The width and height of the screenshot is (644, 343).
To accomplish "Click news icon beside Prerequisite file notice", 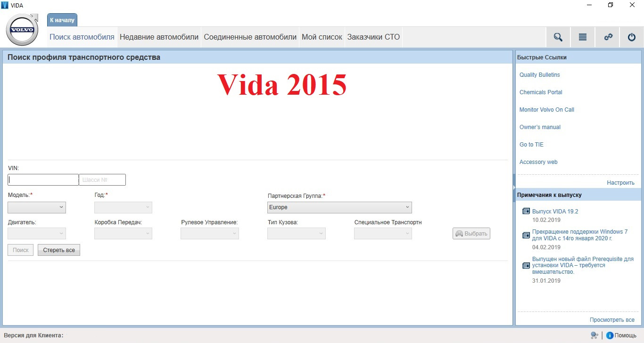I will tap(526, 266).
